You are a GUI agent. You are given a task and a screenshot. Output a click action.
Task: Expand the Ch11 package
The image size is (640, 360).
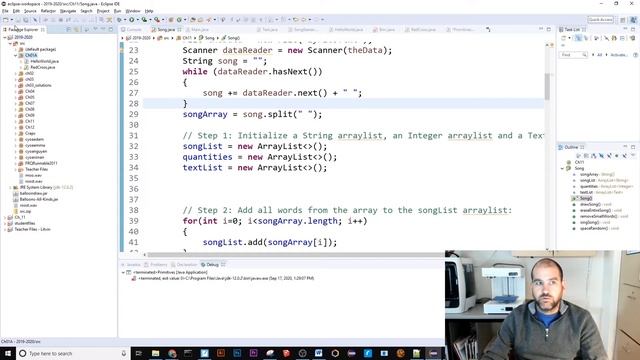pyautogui.click(x=16, y=121)
